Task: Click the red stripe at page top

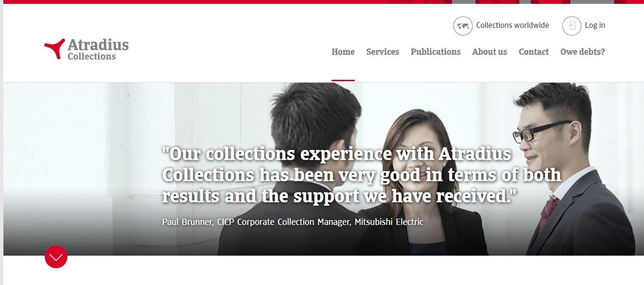Action: coord(322,2)
